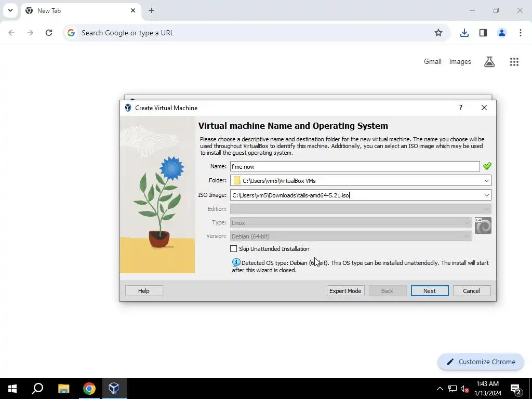Click inside the Name text field
The image size is (532, 399).
[x=355, y=166]
